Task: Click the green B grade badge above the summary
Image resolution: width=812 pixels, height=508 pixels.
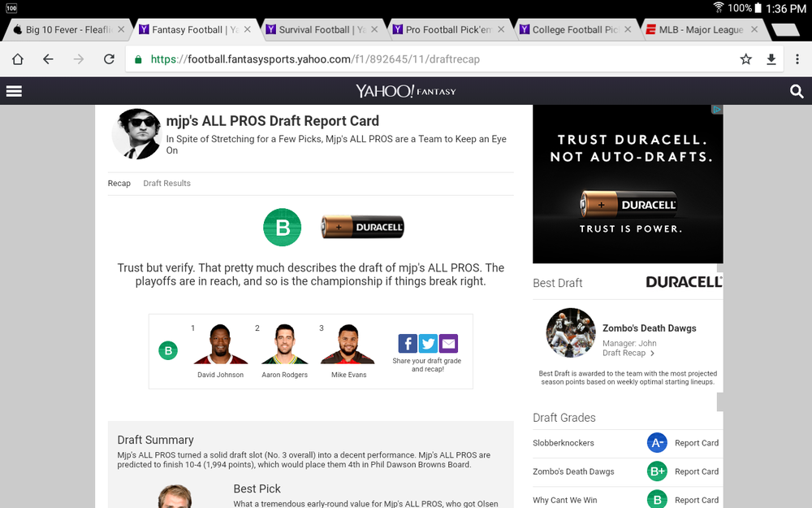Action: point(283,227)
